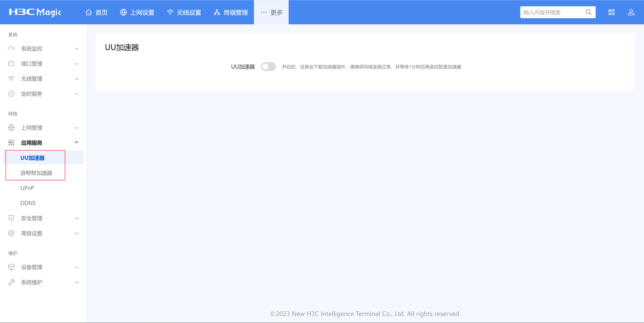Click the Wi-Fi icon for 无线管理

(11, 79)
